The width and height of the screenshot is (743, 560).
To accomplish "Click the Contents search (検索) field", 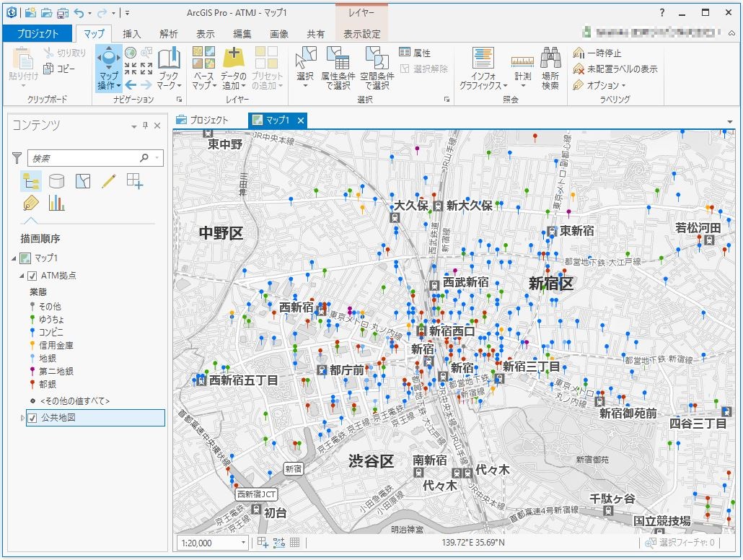I will click(95, 158).
